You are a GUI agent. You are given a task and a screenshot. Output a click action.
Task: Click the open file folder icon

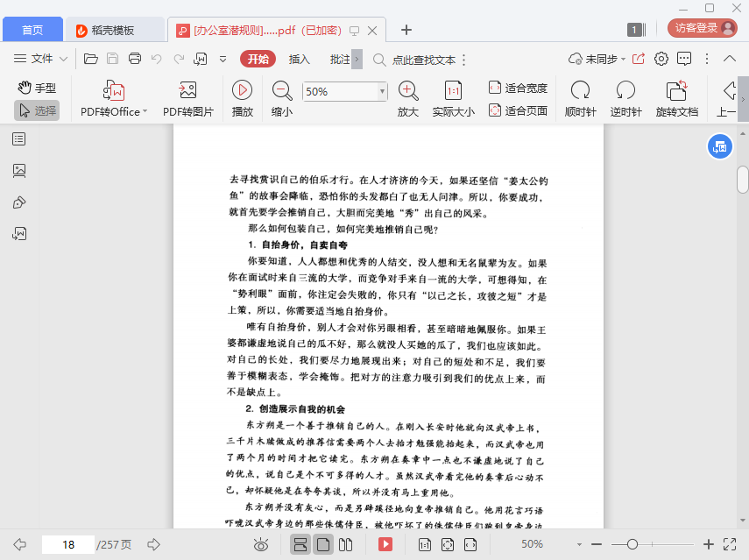point(91,59)
